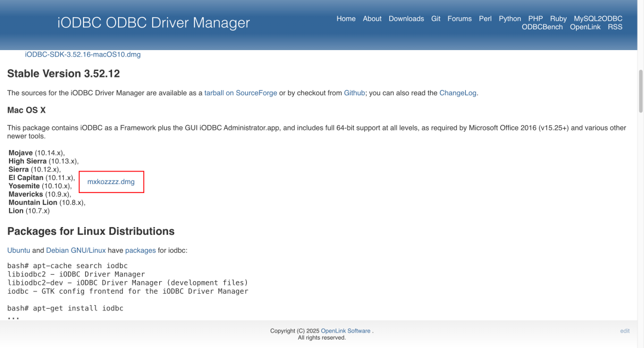Read the ChangeLog link
The height and width of the screenshot is (348, 644).
point(458,93)
